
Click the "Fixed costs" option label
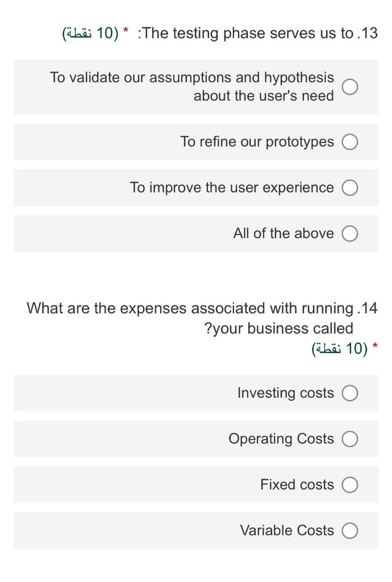296,484
